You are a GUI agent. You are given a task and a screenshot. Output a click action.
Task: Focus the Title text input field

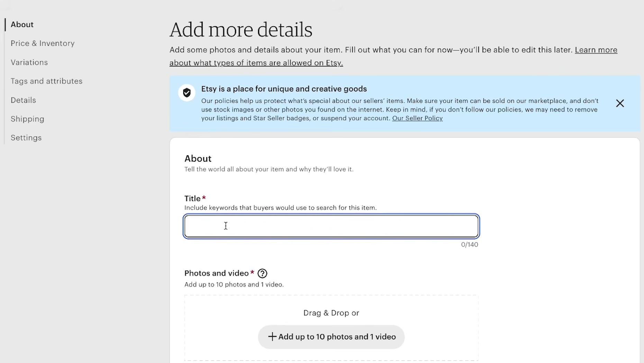(332, 226)
